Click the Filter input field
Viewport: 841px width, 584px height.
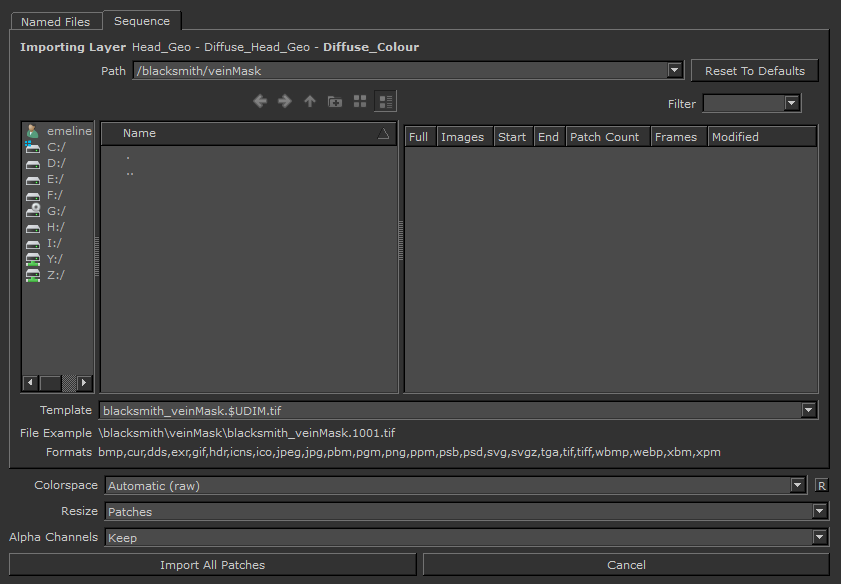[x=743, y=104]
